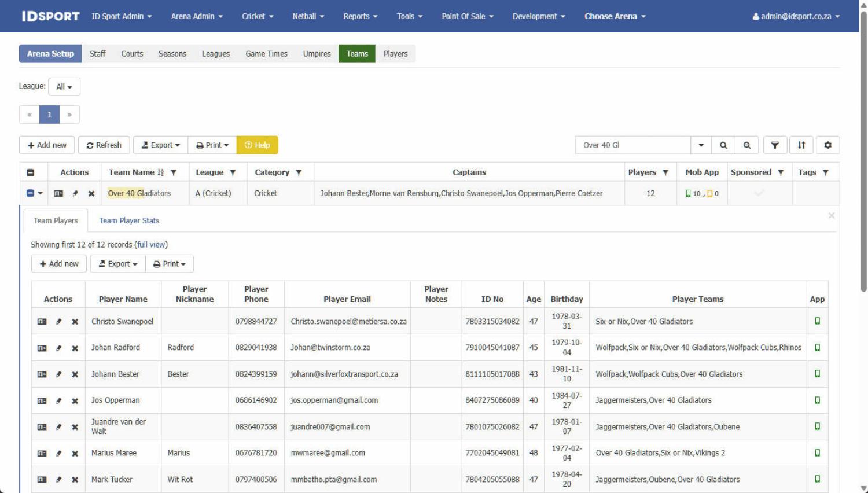Open the Team Players Print dropdown

[x=170, y=264]
